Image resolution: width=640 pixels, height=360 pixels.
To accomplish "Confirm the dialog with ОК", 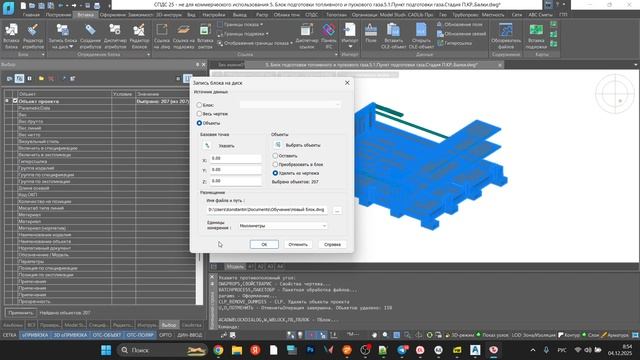I will click(264, 244).
